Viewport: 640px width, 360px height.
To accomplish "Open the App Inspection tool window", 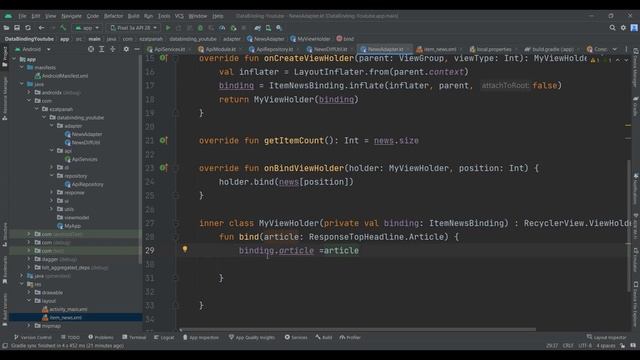I will [201, 337].
